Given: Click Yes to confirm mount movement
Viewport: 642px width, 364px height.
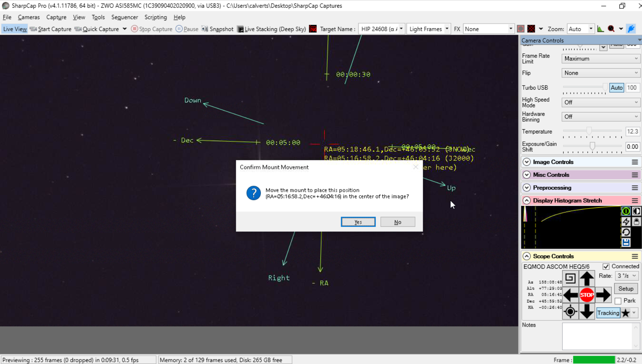Looking at the screenshot, I should [x=358, y=222].
